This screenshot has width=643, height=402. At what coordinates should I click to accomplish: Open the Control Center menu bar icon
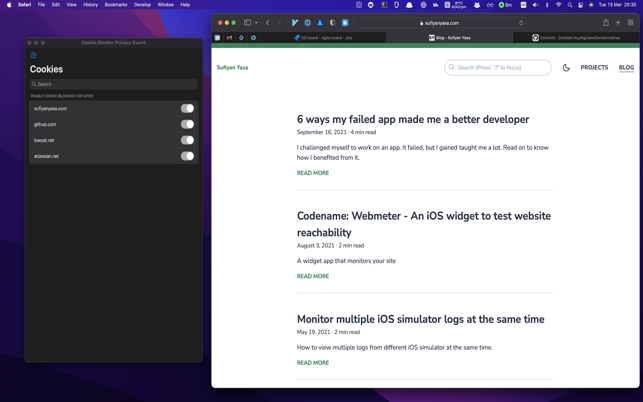coord(580,5)
